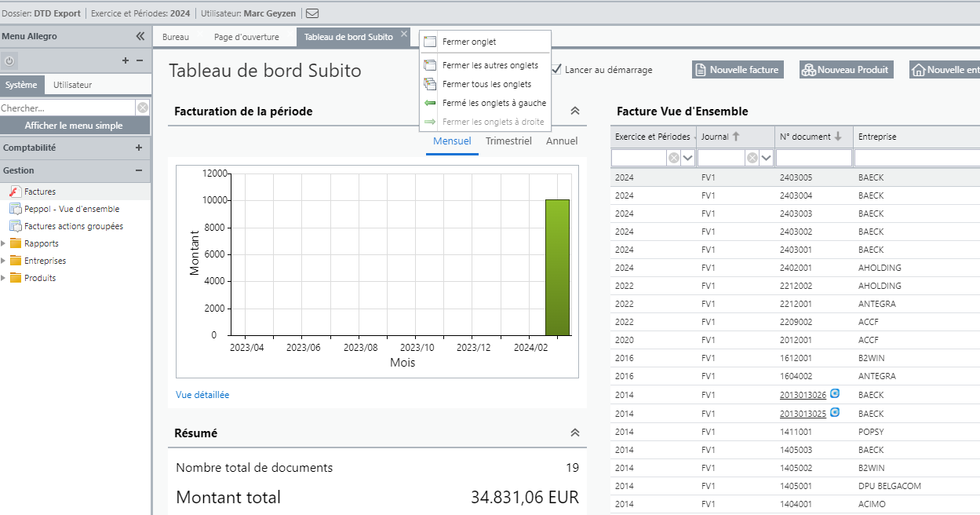Click Exercice et Périodes column header
Screen dimensions: 980x515
point(654,137)
